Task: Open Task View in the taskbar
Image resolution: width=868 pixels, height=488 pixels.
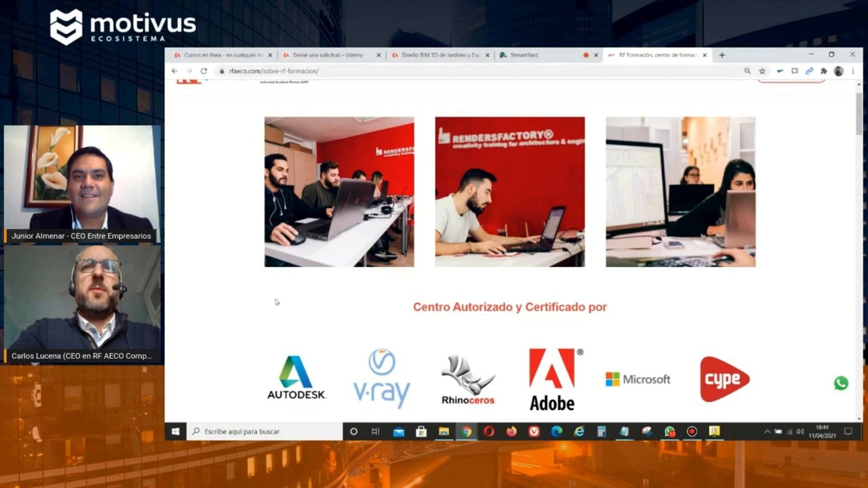Action: 376,432
